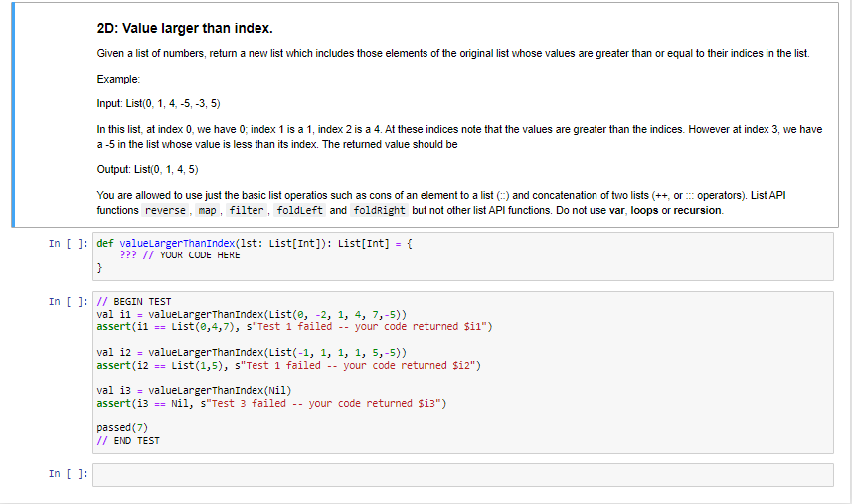Click the valueLargerThanIndex function definition code cell
Viewport: 852px width, 504px height.
coord(463,256)
